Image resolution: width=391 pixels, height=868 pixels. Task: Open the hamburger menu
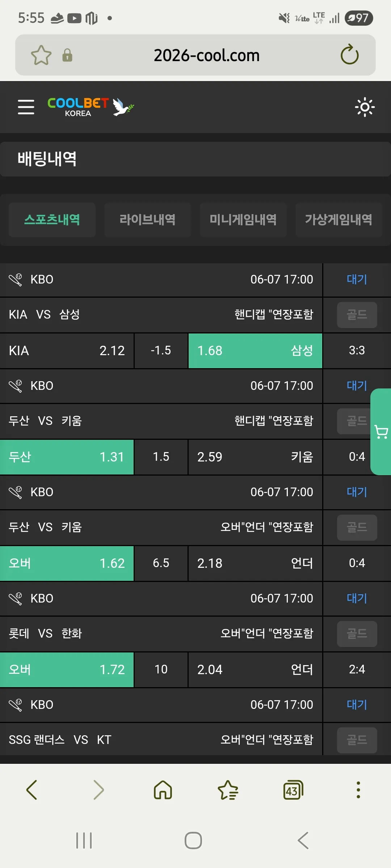click(x=26, y=107)
